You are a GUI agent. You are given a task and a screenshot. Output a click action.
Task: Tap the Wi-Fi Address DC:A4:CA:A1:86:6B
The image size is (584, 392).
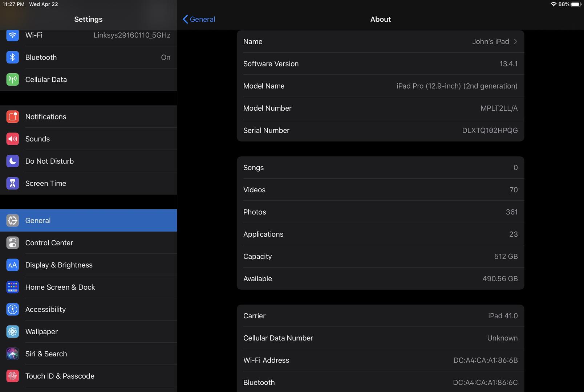coord(486,360)
